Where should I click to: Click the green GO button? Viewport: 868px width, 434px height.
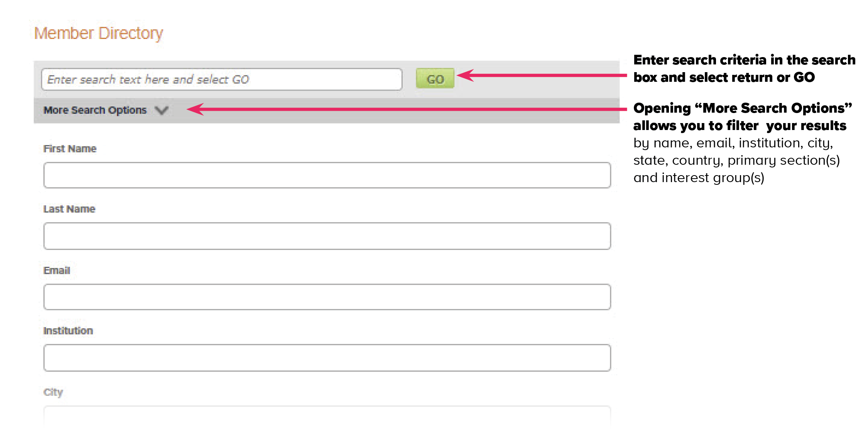(435, 79)
